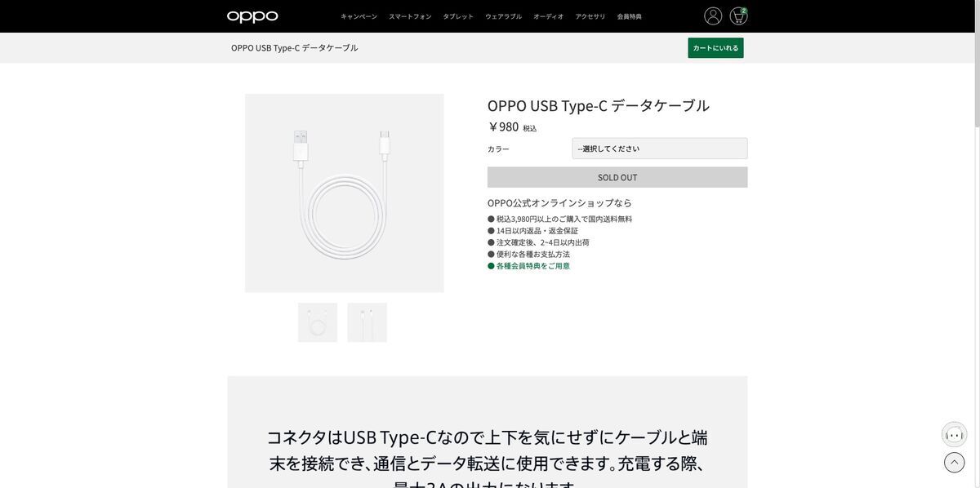
Task: Expand the カラー selection dropdown
Action: (659, 149)
